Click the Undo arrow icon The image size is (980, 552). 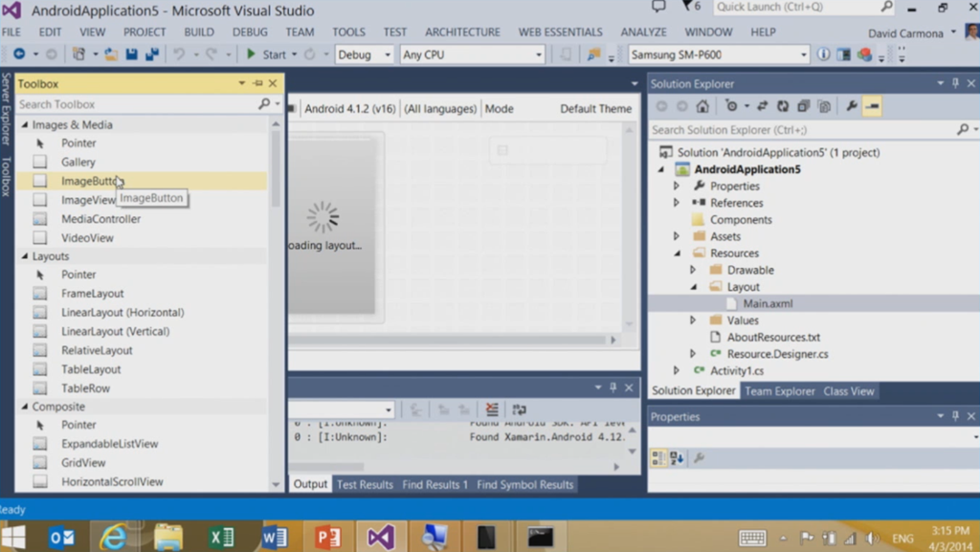(179, 55)
